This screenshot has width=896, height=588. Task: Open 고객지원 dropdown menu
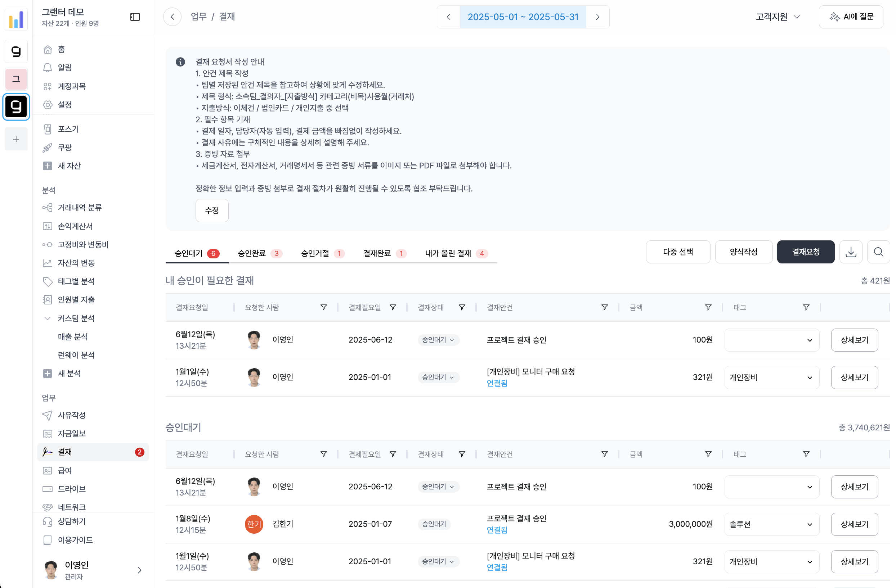click(778, 17)
